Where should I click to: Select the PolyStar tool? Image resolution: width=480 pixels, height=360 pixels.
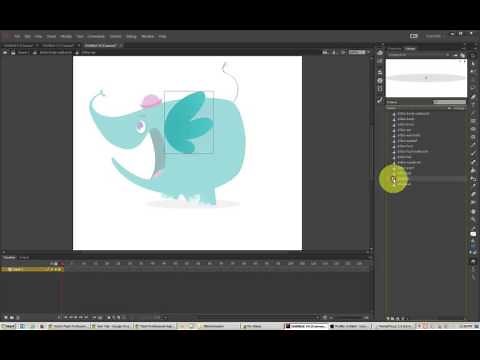pos(473,137)
